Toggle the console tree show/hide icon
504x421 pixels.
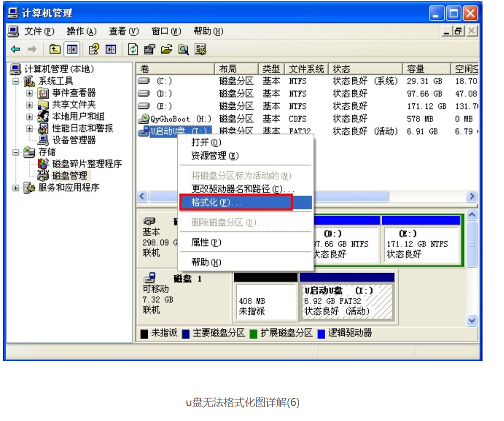coord(71,49)
